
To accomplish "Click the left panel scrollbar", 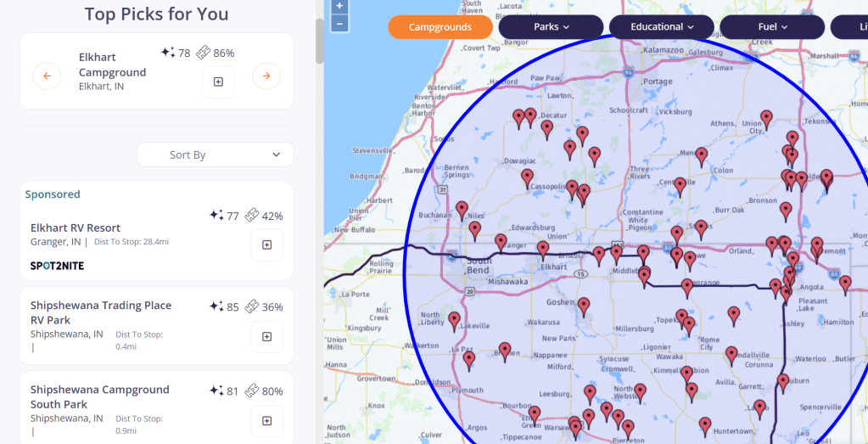I will point(320,41).
